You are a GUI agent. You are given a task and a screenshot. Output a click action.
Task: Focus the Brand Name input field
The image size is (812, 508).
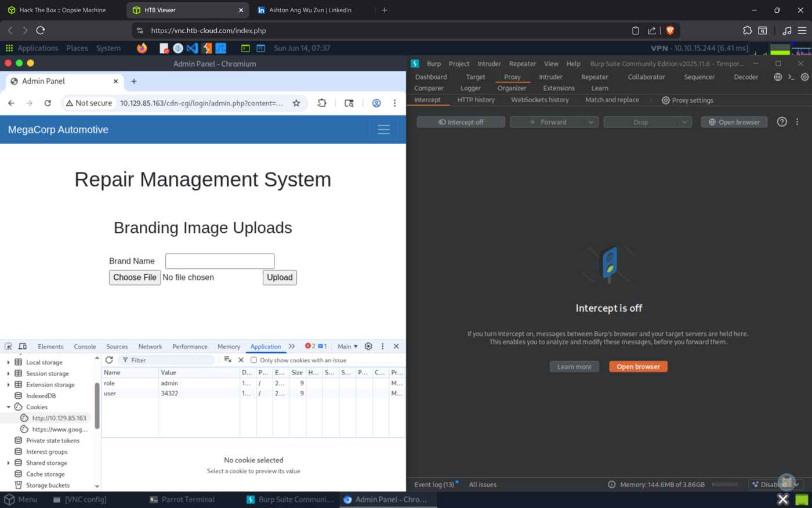point(220,261)
